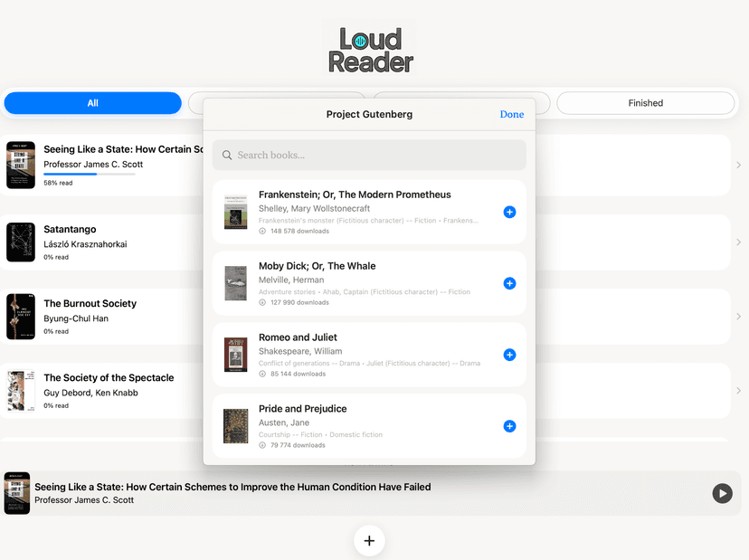Open the add book button at screen bottom
This screenshot has width=749, height=560.
tap(369, 540)
